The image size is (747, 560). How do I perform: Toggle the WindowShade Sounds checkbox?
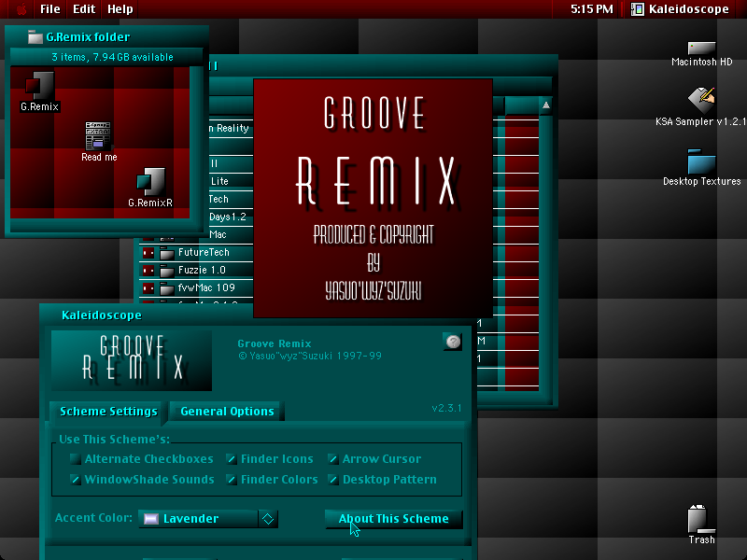point(76,480)
